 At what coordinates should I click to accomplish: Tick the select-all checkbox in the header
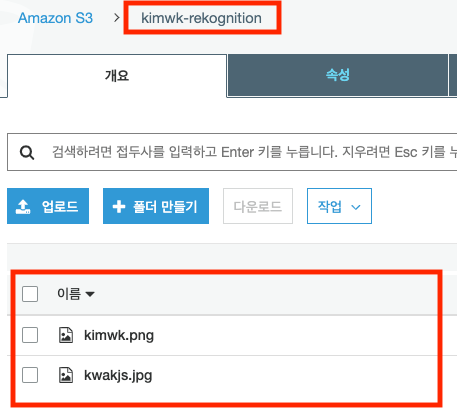click(x=30, y=294)
